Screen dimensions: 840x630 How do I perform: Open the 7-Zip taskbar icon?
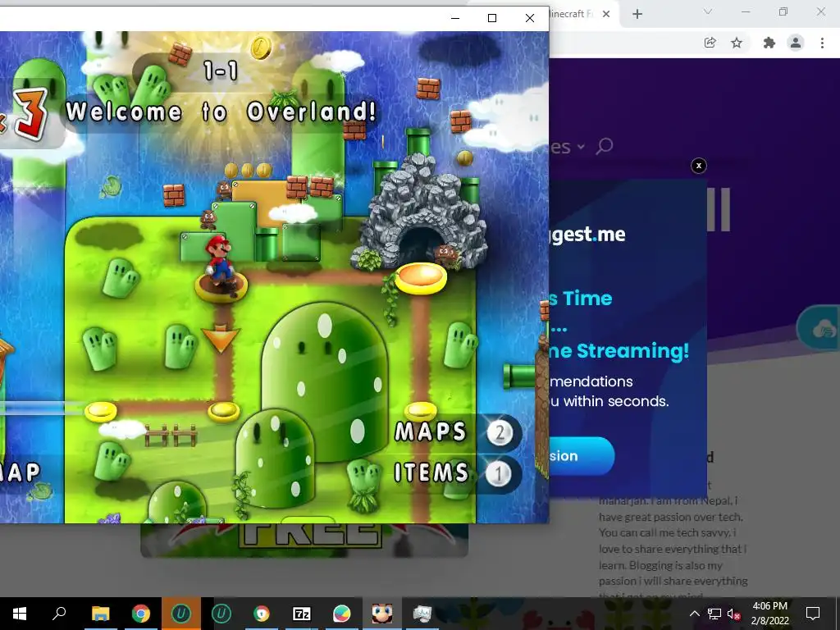tap(302, 614)
